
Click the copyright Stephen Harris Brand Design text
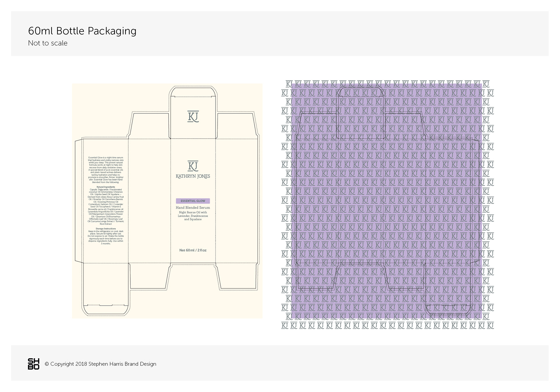tap(100, 364)
